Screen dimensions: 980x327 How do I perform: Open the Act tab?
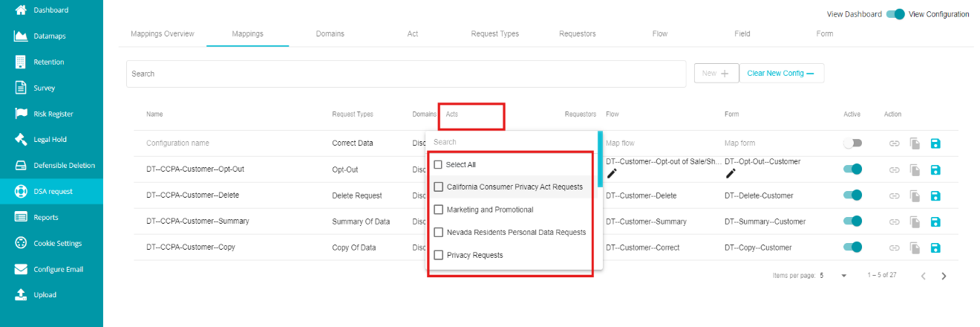pyautogui.click(x=413, y=34)
